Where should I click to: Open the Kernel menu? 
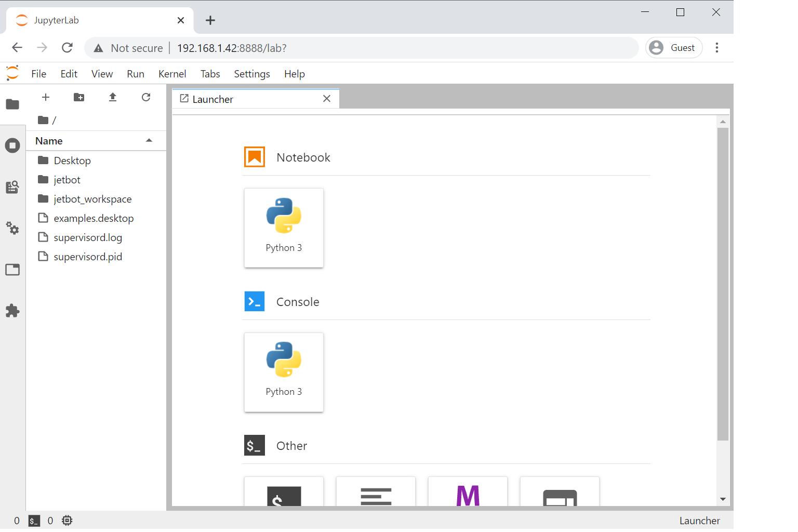(172, 74)
